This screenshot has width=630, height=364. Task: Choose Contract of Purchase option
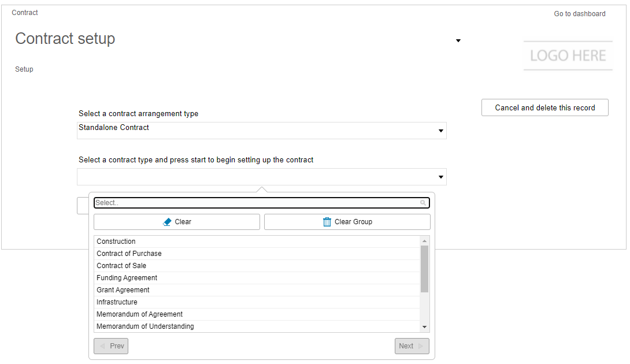point(257,254)
